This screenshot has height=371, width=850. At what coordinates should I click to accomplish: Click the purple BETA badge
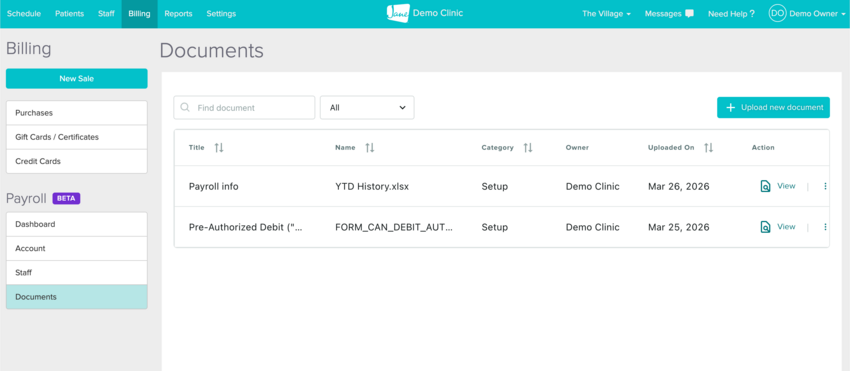click(66, 199)
